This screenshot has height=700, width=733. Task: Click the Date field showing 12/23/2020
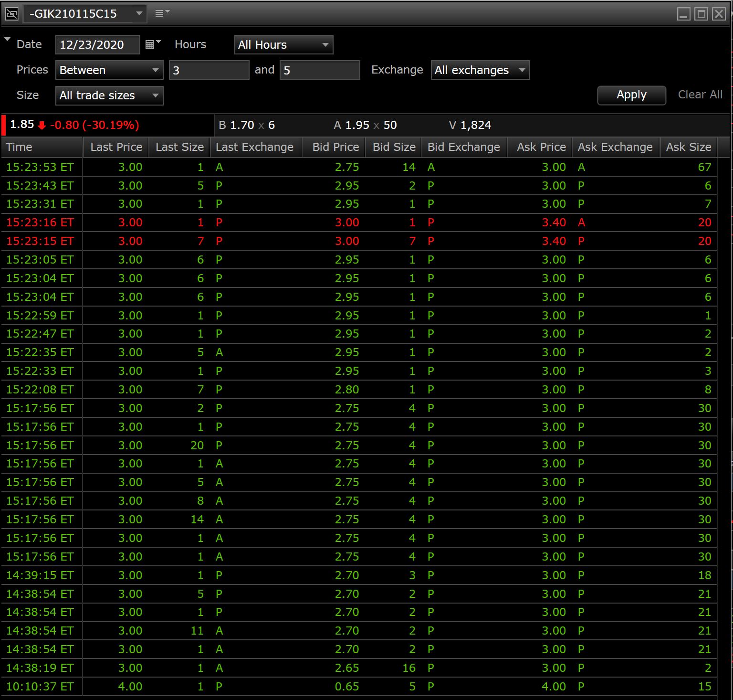pos(97,45)
